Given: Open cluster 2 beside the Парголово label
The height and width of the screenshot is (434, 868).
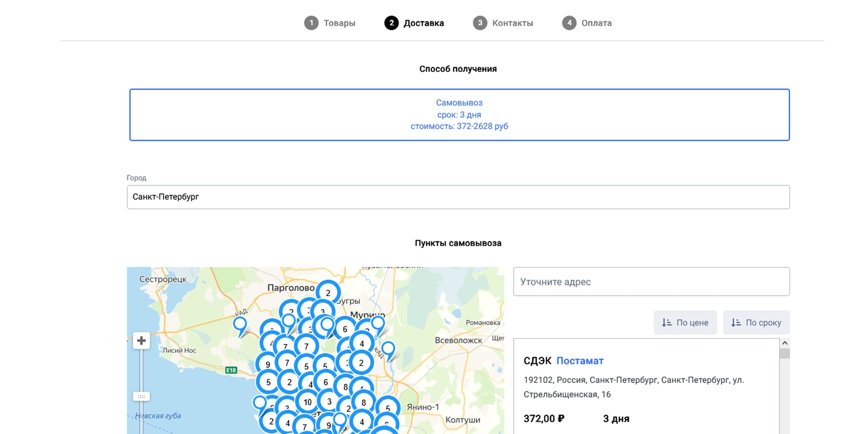Looking at the screenshot, I should pos(328,292).
